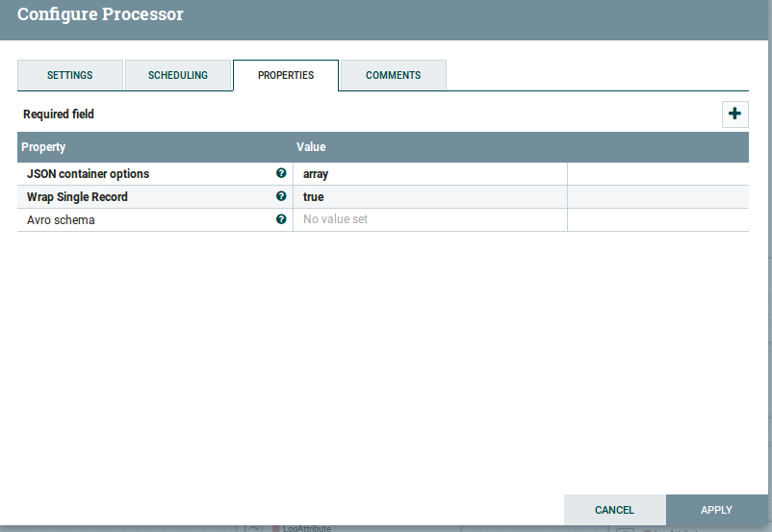Edit the 'array' value for JSON container options
The height and width of the screenshot is (532, 772).
click(x=430, y=174)
